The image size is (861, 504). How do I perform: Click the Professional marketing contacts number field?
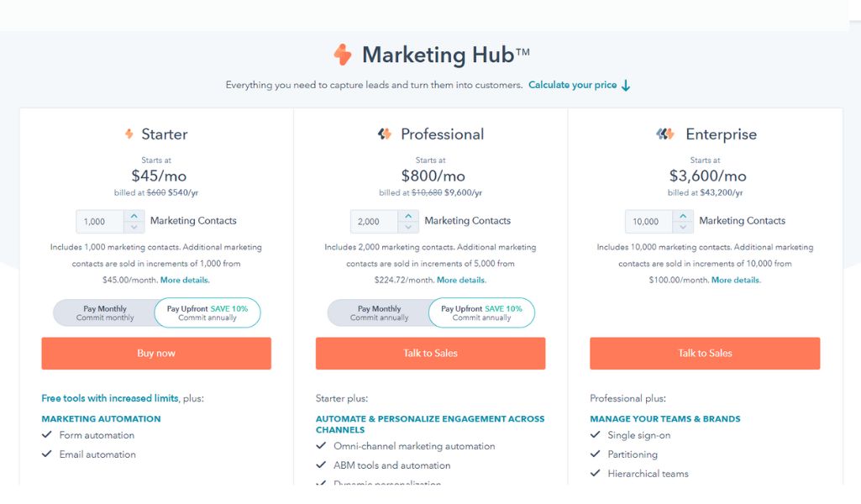[375, 221]
